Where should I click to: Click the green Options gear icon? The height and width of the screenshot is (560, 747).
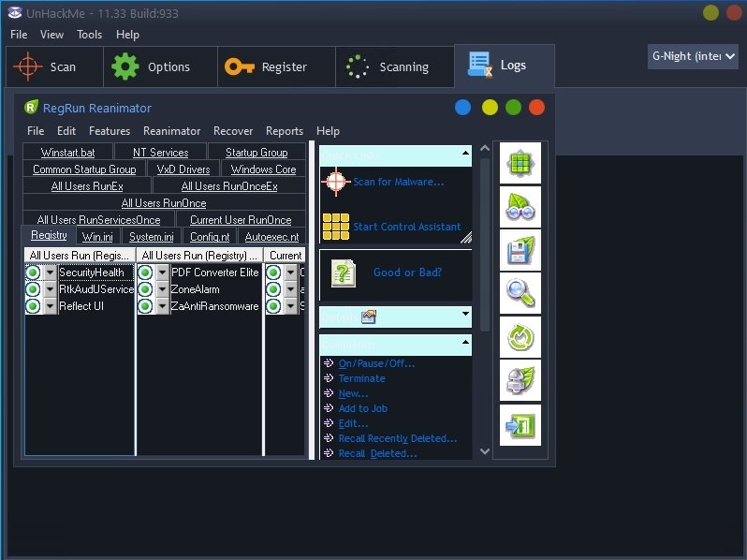coord(124,66)
